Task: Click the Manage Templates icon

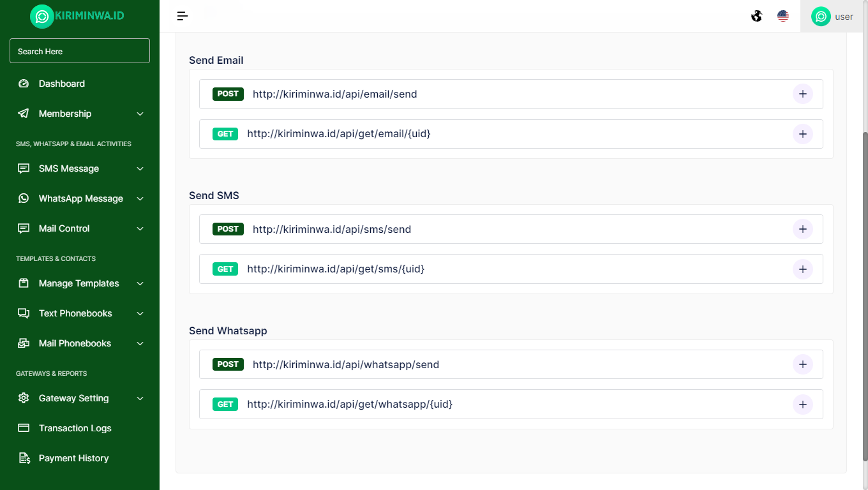Action: (x=24, y=283)
